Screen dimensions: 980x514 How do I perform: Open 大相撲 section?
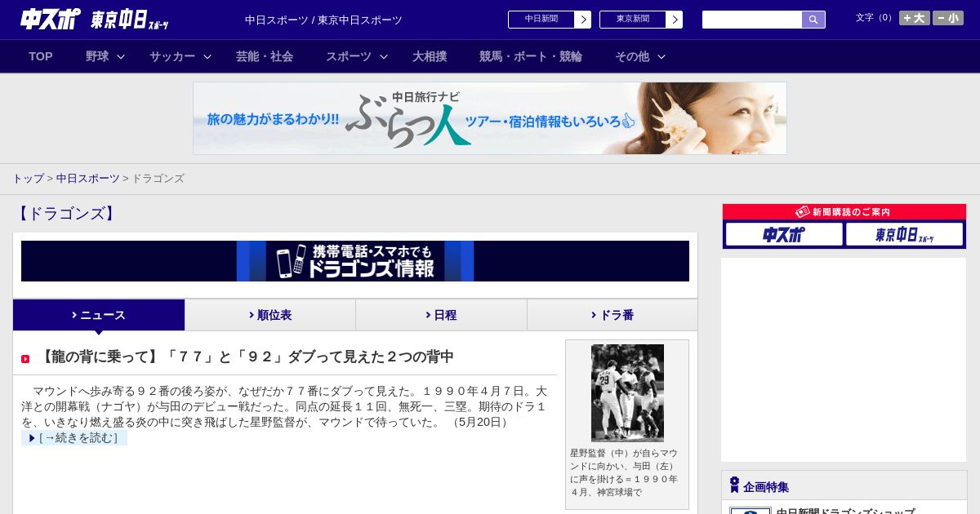click(x=430, y=56)
